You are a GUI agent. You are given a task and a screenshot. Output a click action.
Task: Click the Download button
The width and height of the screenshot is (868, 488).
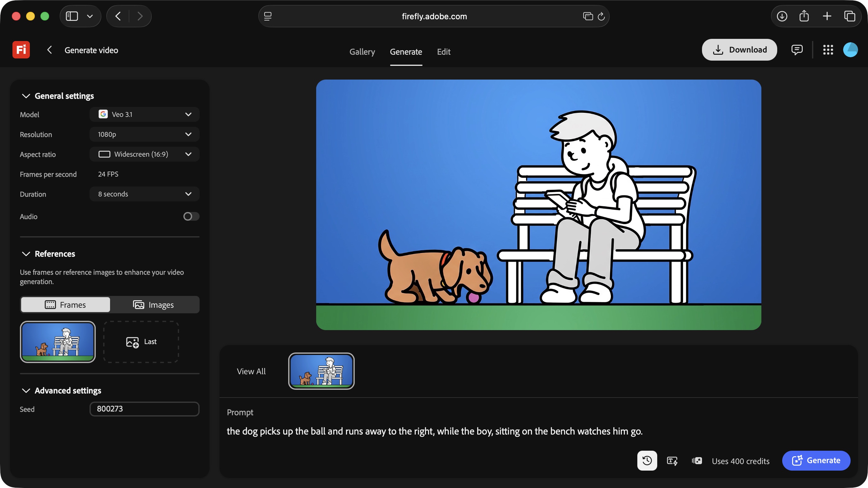pyautogui.click(x=739, y=49)
